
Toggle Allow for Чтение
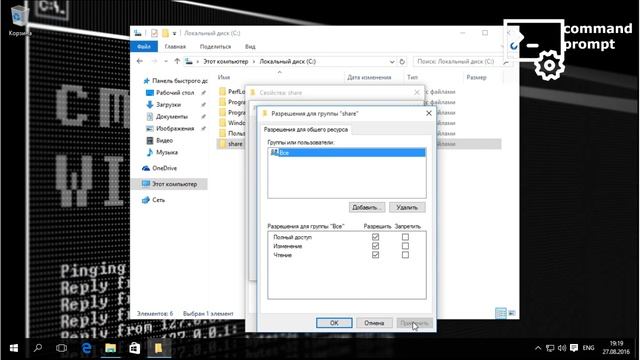[375, 255]
